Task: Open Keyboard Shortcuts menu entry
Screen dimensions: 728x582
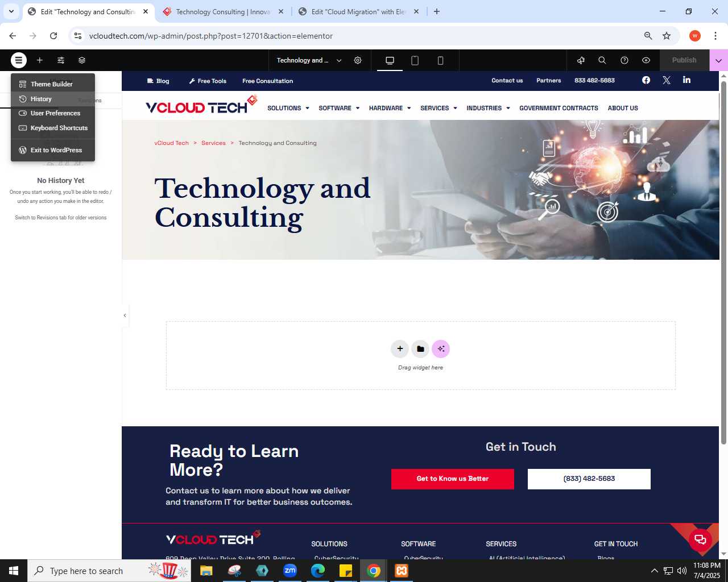Action: tap(53, 128)
